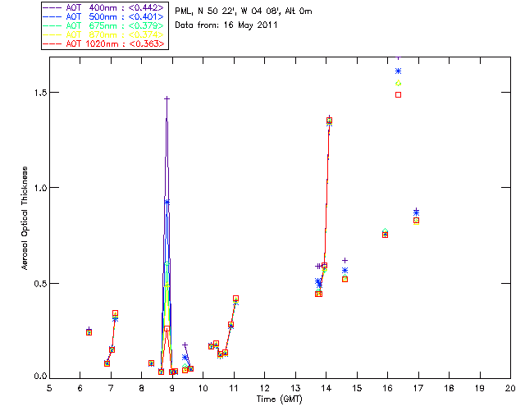The width and height of the screenshot is (525, 420).
Task: Click the red square marker near 1.48 at 16.3h
Action: click(x=398, y=95)
